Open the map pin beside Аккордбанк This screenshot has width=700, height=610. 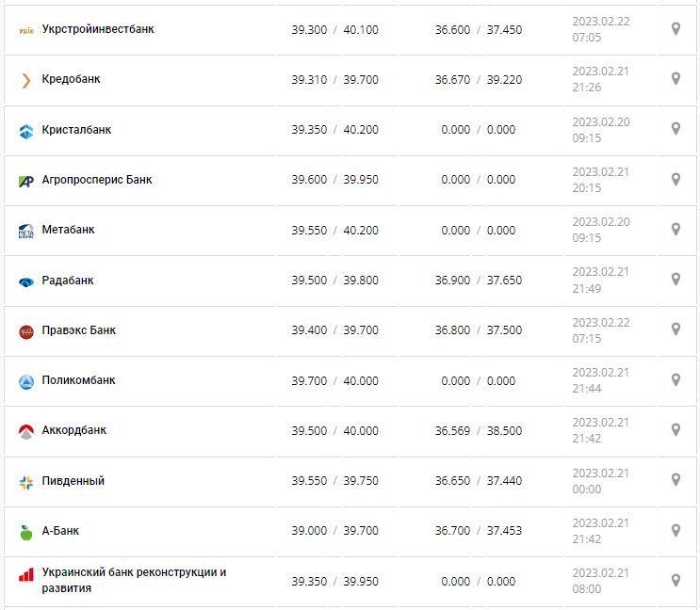pos(676,430)
